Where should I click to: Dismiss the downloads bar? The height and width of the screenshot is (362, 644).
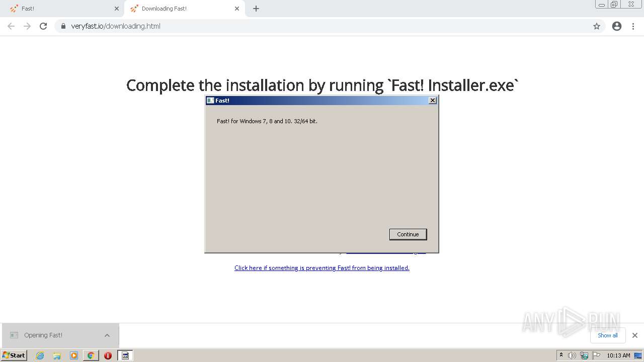635,335
